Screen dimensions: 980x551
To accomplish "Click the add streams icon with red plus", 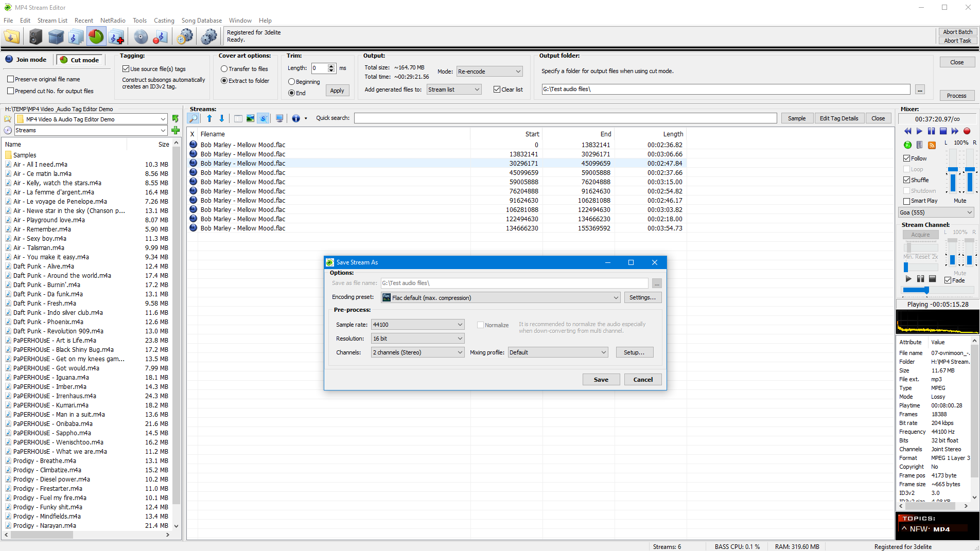I will click(x=116, y=36).
